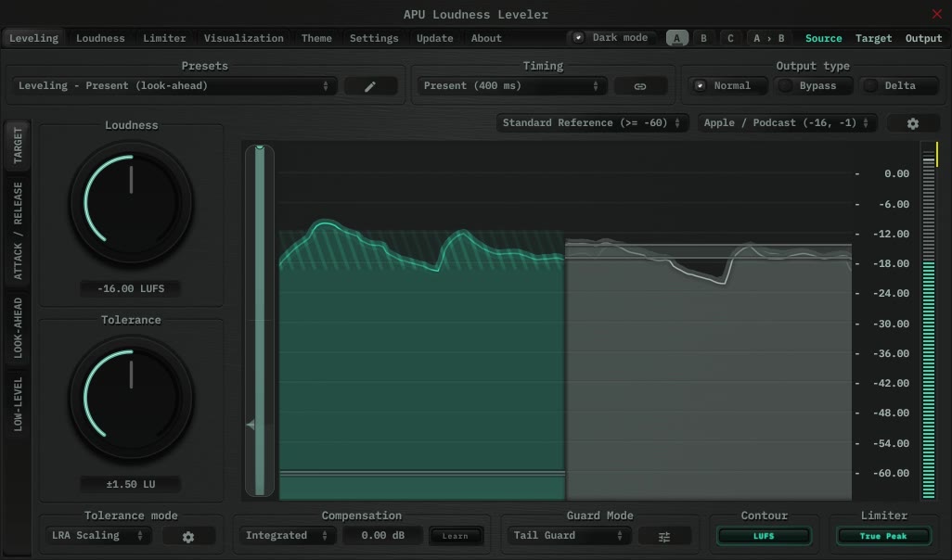
Task: Adjust the Loudness knob
Action: coord(131,201)
